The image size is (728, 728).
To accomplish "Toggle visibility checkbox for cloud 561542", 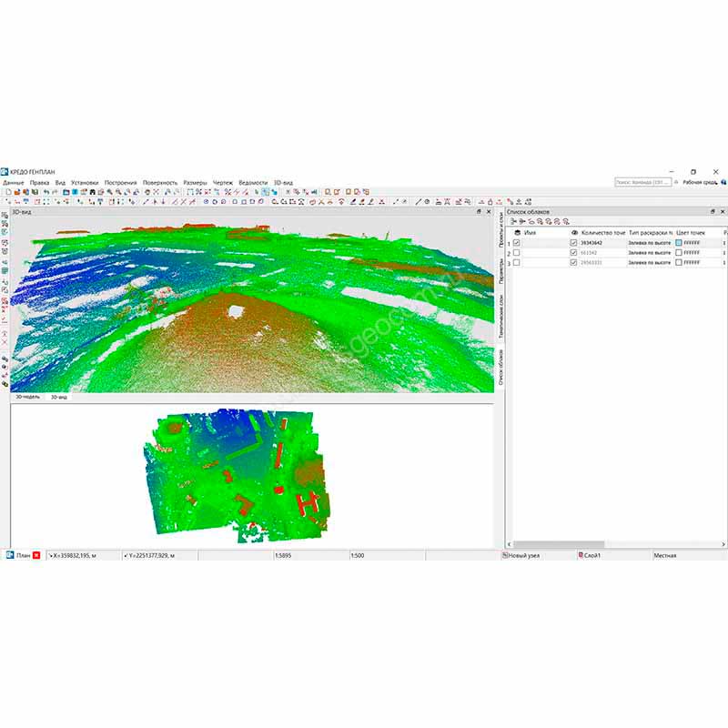I will point(573,253).
